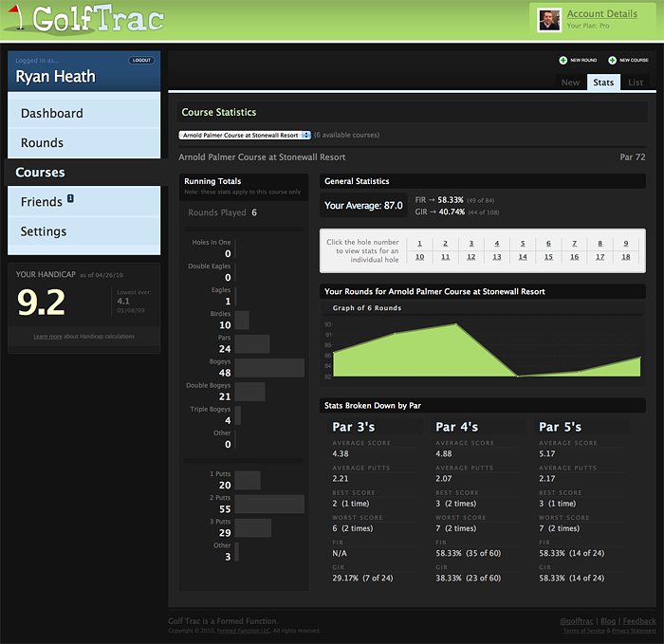664x644 pixels.
Task: View stats for hole 13
Action: [x=497, y=257]
